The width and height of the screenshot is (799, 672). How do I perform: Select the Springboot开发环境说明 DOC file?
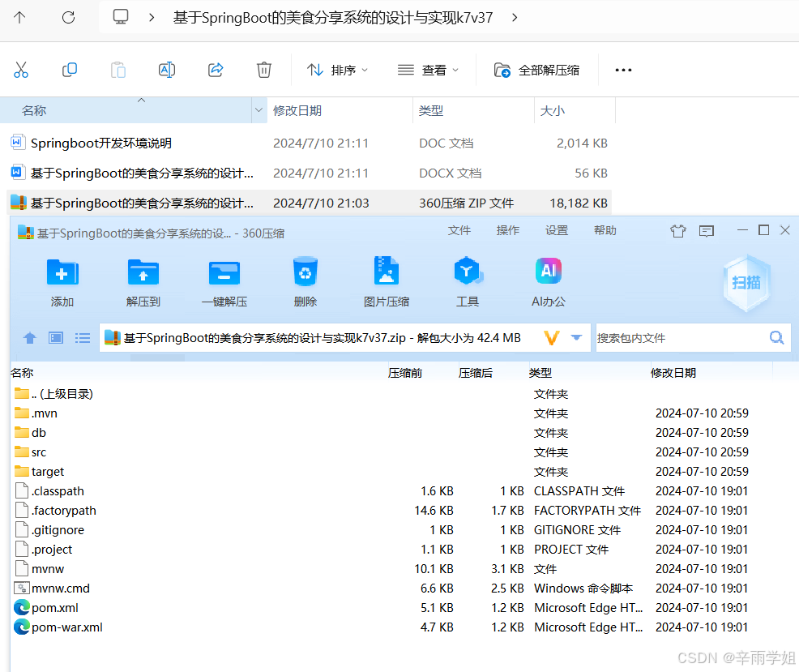(x=309, y=143)
